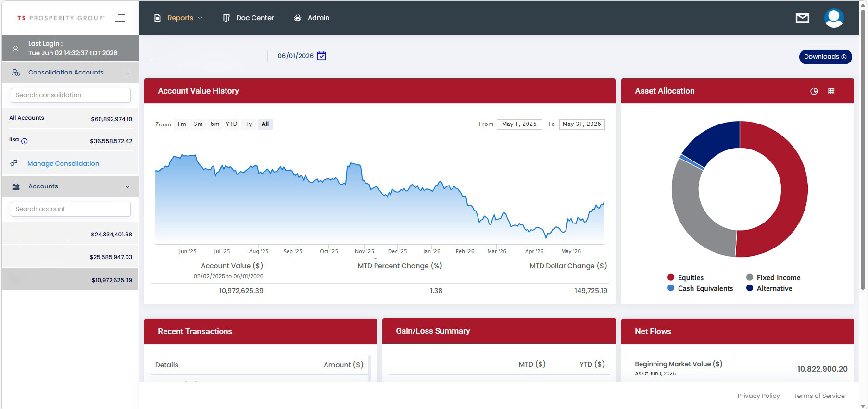This screenshot has height=409, width=868.
Task: Open the user profile avatar
Action: (x=834, y=18)
